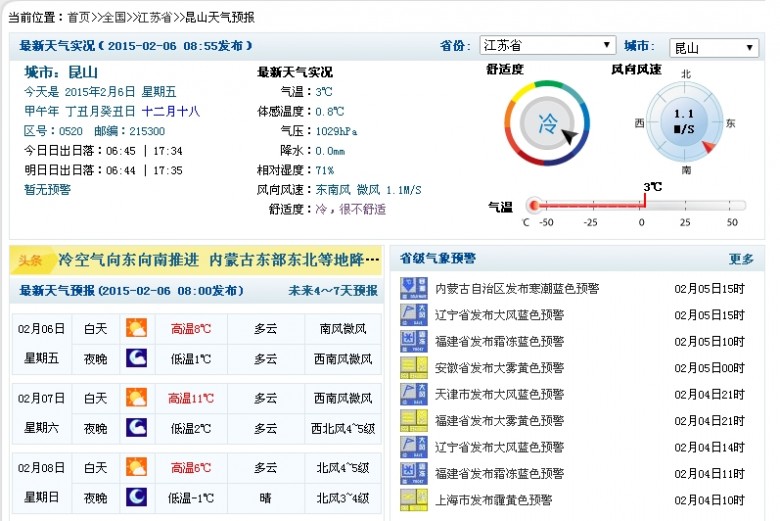Open the 省份 dropdown showing 江苏省

547,46
